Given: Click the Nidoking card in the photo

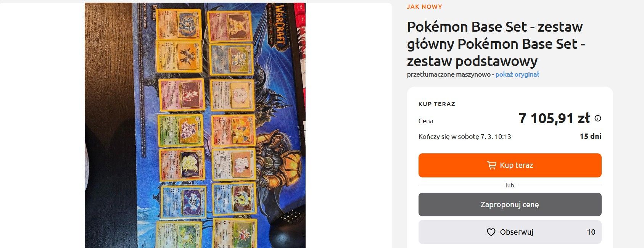Looking at the screenshot, I should pos(180,130).
